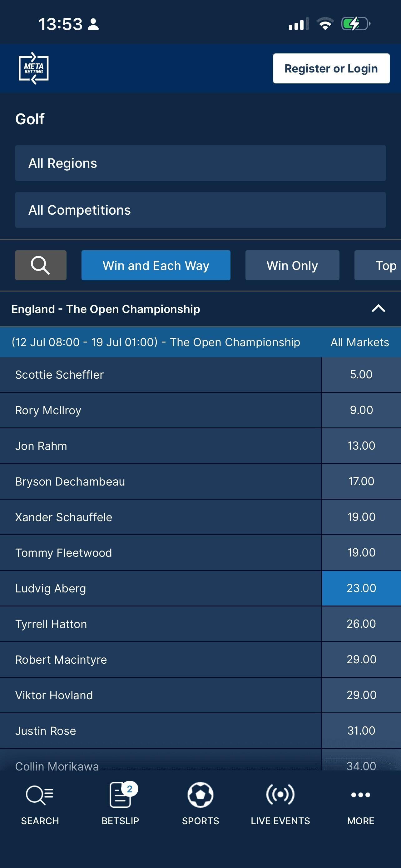Click Register or Login button
Image resolution: width=401 pixels, height=868 pixels.
pos(331,68)
